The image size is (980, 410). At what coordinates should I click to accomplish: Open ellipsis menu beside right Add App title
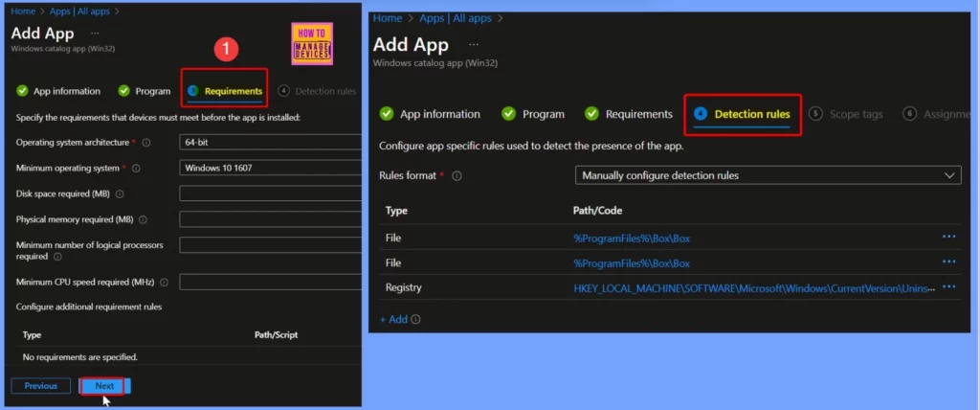pyautogui.click(x=474, y=44)
